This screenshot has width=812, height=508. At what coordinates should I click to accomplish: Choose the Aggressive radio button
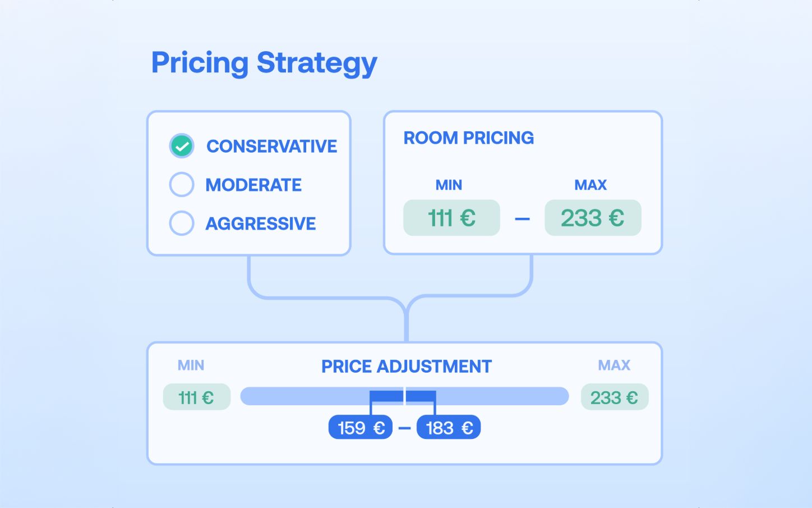click(182, 223)
